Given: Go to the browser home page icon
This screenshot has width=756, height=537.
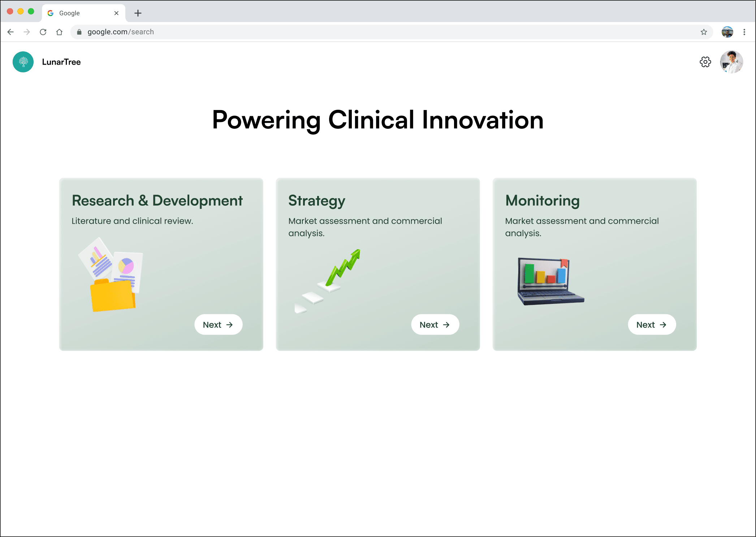Looking at the screenshot, I should (59, 32).
